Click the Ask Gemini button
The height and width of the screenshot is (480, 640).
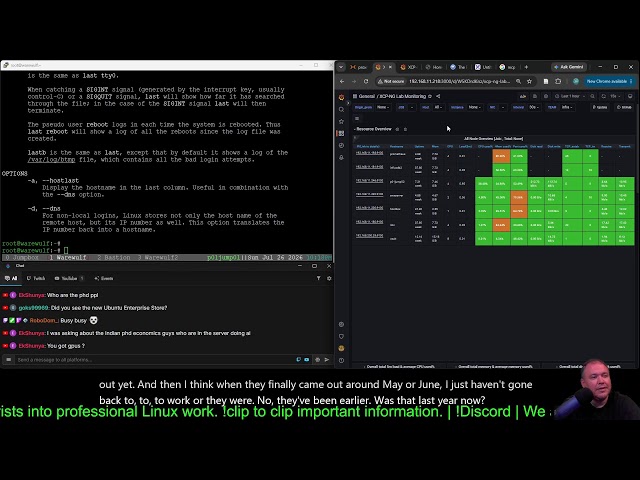pos(569,67)
